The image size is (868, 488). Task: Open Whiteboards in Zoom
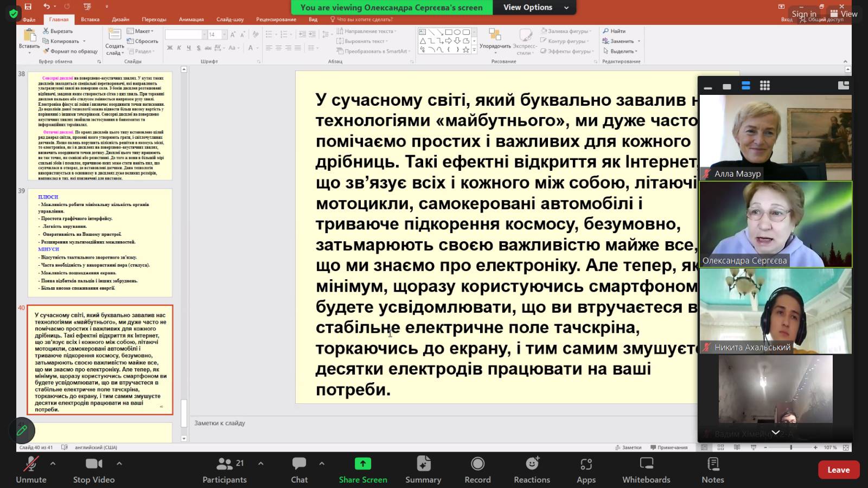tap(646, 470)
